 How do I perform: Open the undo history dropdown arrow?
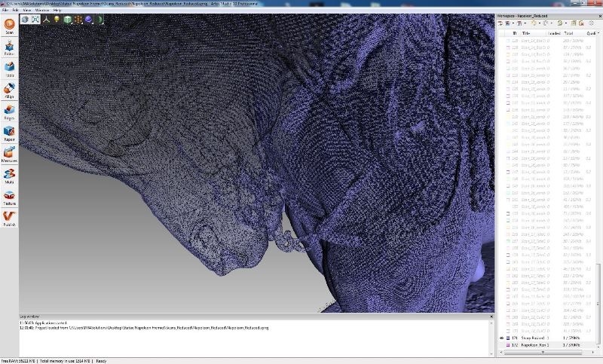[540, 23]
